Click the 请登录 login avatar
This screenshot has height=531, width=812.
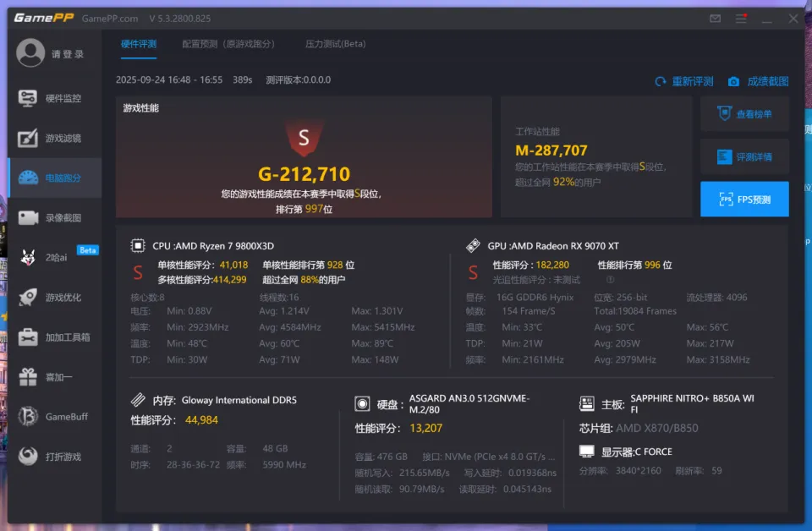pyautogui.click(x=31, y=54)
